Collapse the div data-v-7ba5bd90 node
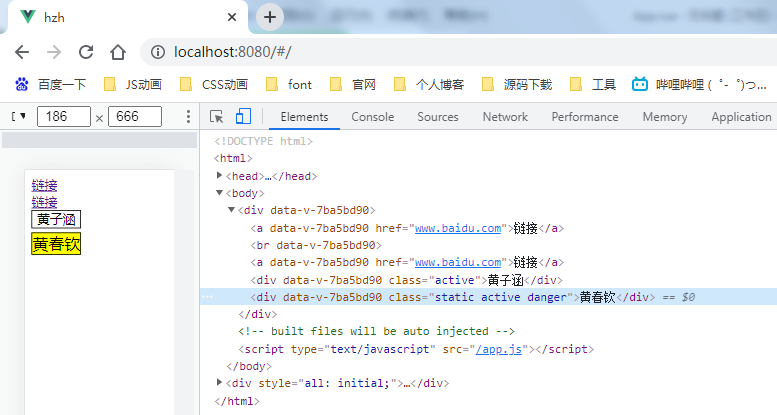Screen dimensions: 777x415 tap(231, 210)
